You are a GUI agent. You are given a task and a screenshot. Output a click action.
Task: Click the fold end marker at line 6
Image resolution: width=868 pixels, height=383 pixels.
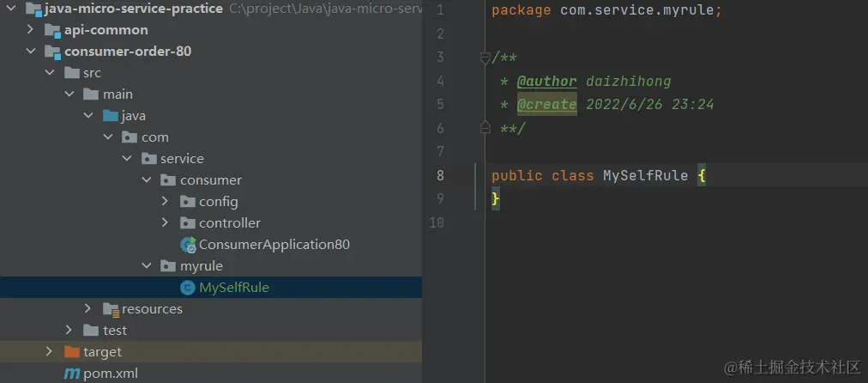(485, 127)
